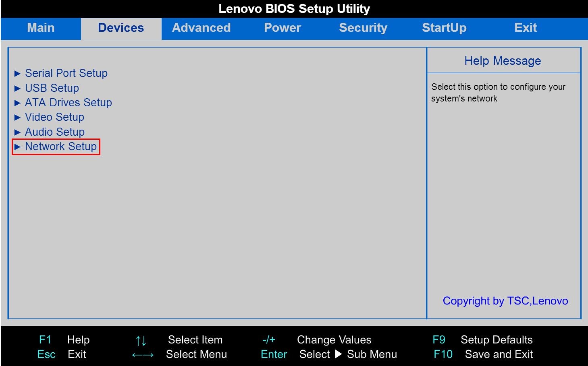588x366 pixels.
Task: Switch to the Main tab
Action: click(x=41, y=28)
